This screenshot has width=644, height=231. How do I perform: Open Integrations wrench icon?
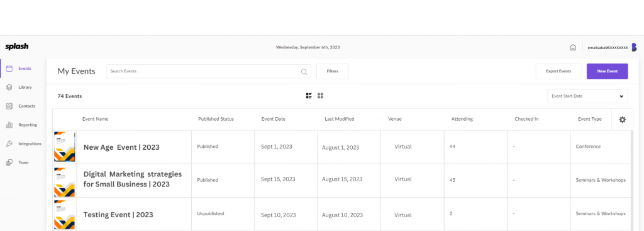pyautogui.click(x=9, y=144)
